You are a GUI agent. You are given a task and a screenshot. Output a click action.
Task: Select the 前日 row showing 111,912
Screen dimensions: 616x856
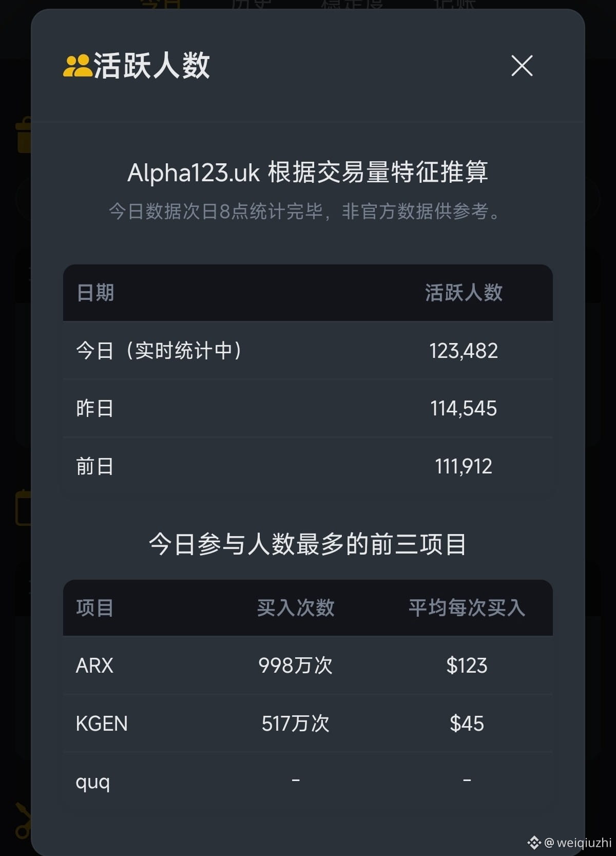click(308, 466)
